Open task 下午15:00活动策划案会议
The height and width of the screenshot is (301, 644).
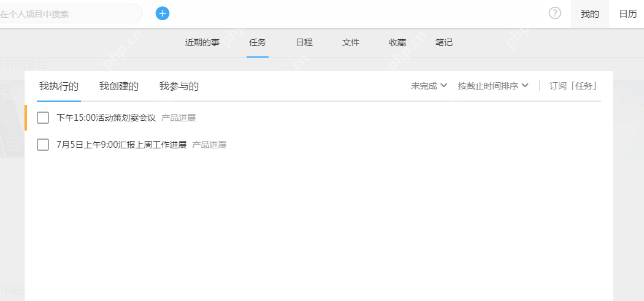click(106, 118)
